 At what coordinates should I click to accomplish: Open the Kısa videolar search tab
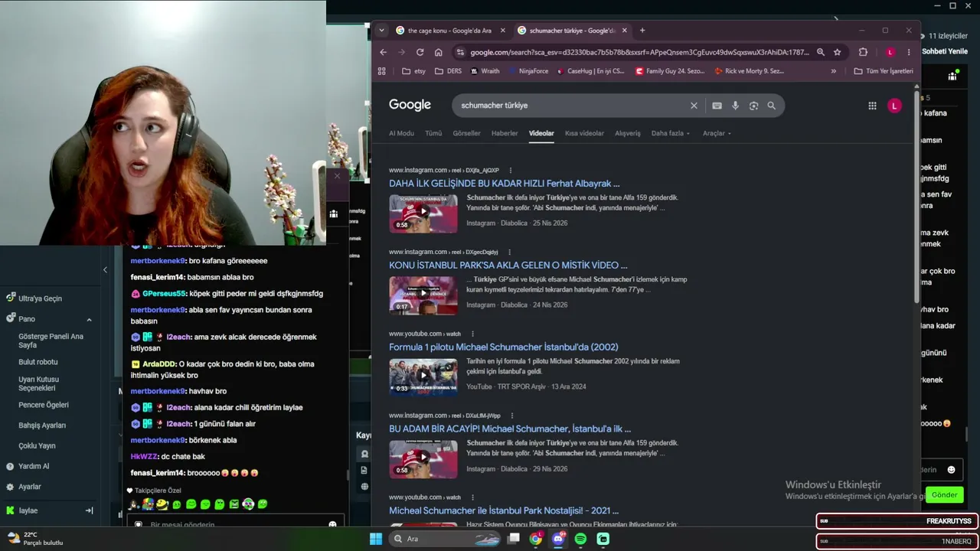click(x=584, y=133)
